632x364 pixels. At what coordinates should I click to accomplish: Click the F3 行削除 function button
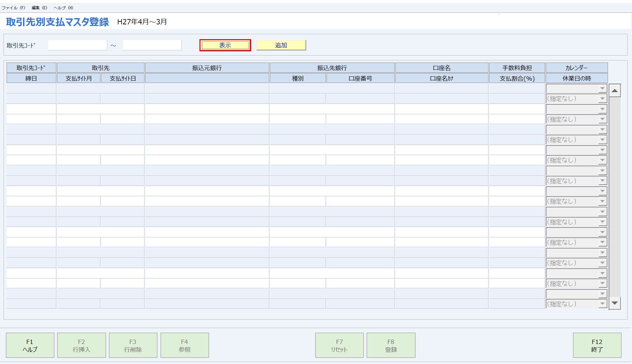133,345
